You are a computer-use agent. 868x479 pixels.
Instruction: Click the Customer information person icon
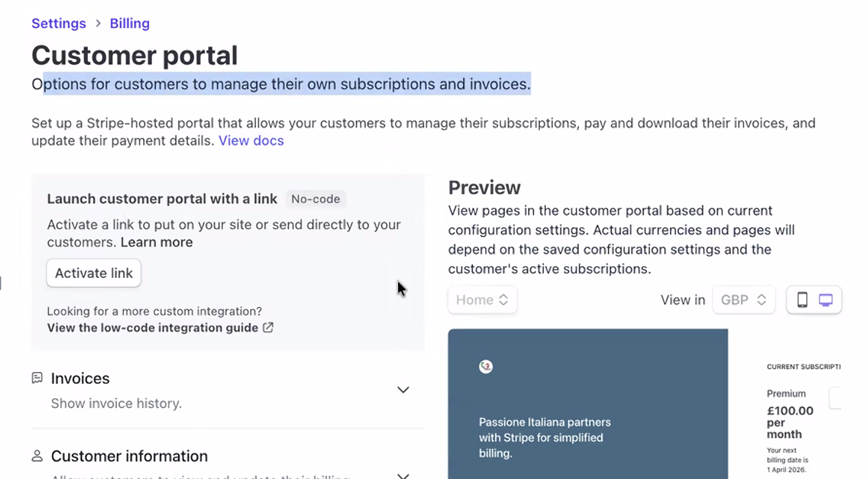tap(37, 456)
